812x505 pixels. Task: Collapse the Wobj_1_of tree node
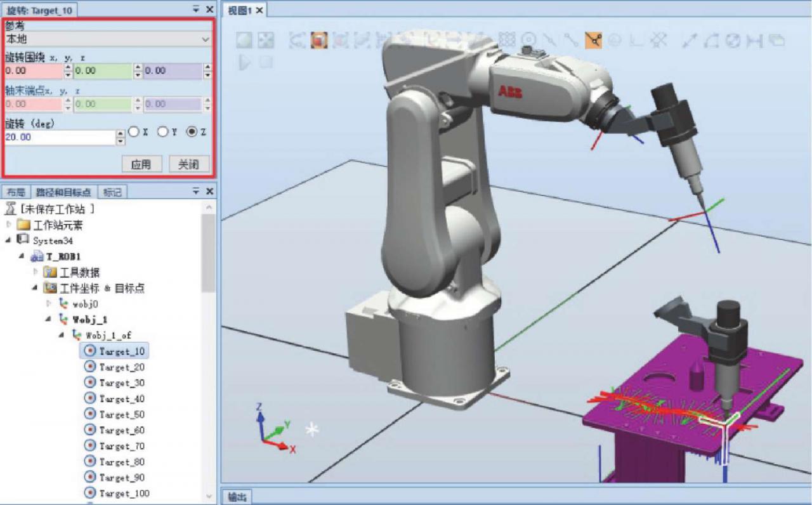point(63,335)
